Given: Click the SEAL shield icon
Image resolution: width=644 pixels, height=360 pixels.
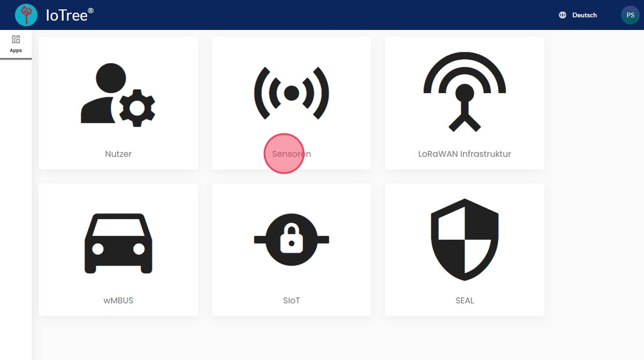Looking at the screenshot, I should [x=465, y=240].
